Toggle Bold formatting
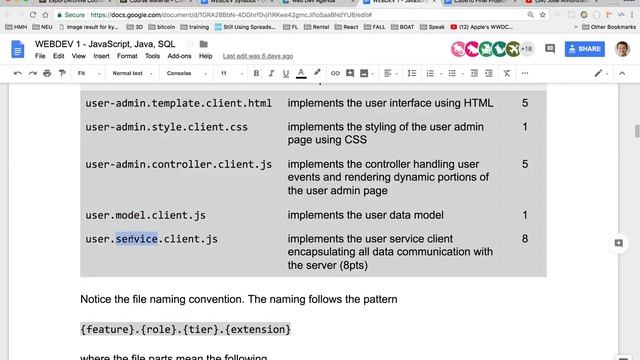This screenshot has width=640, height=360. point(256,73)
